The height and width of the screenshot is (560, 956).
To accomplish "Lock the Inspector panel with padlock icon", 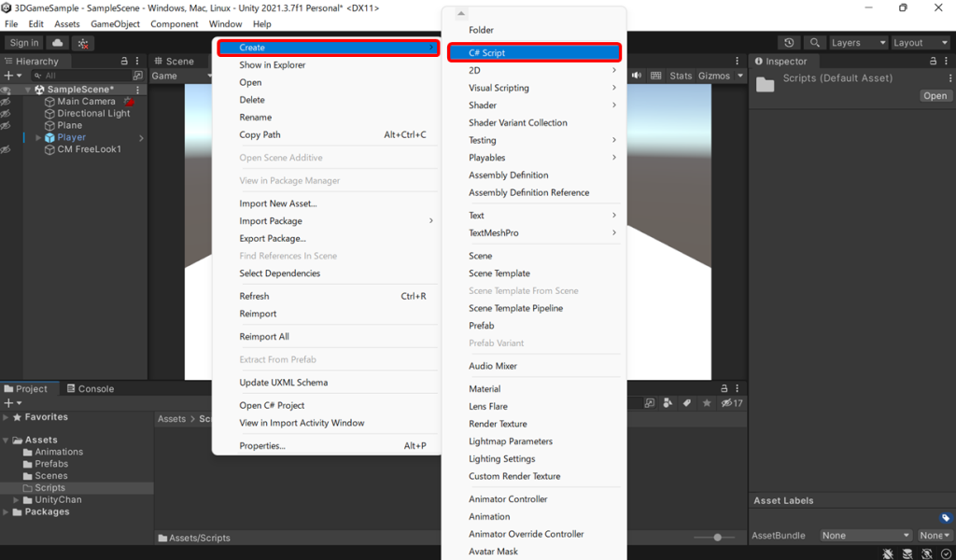I will coord(922,62).
